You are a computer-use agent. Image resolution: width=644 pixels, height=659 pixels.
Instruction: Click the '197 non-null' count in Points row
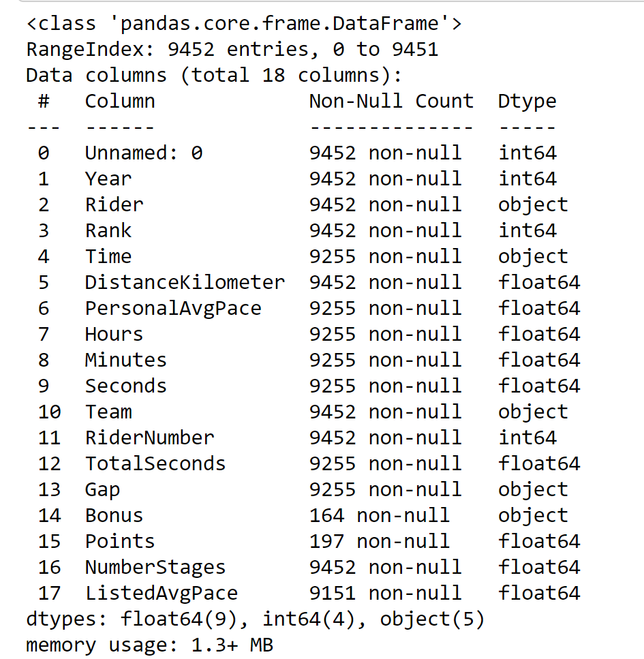tap(380, 541)
